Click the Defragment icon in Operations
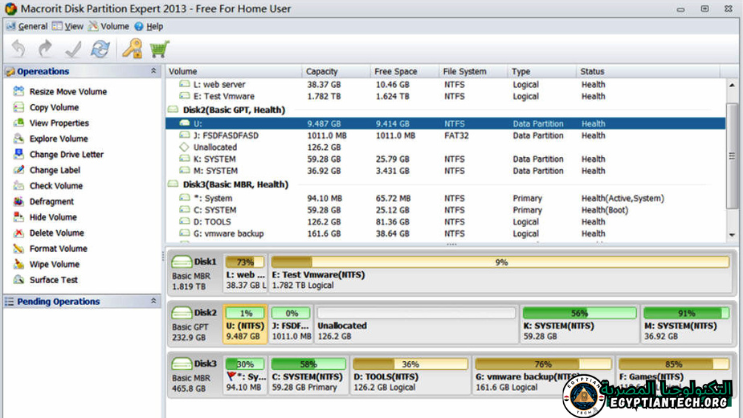The height and width of the screenshot is (418, 743). [x=18, y=202]
